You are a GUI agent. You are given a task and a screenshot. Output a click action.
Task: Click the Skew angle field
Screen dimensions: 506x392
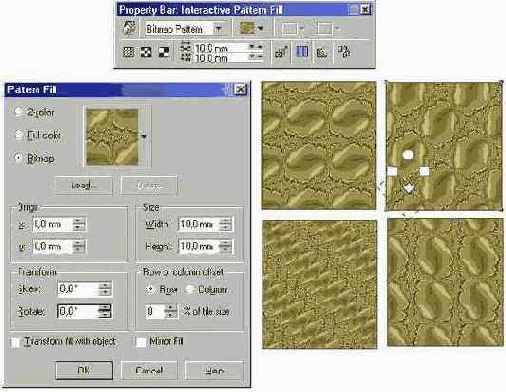click(x=78, y=289)
